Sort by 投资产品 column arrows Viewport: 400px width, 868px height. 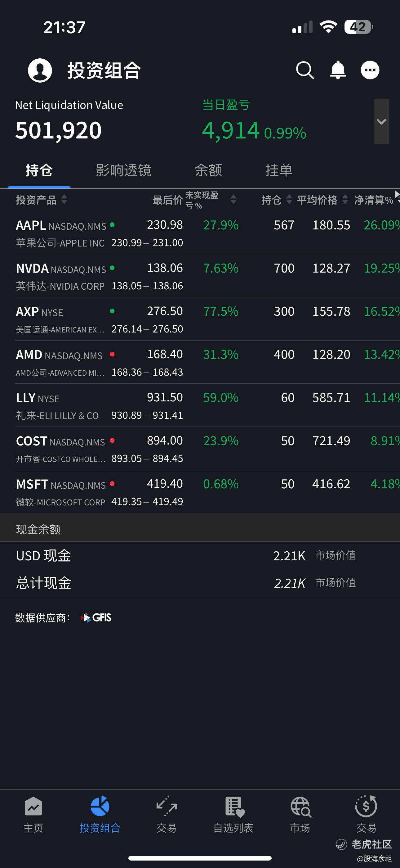(64, 200)
